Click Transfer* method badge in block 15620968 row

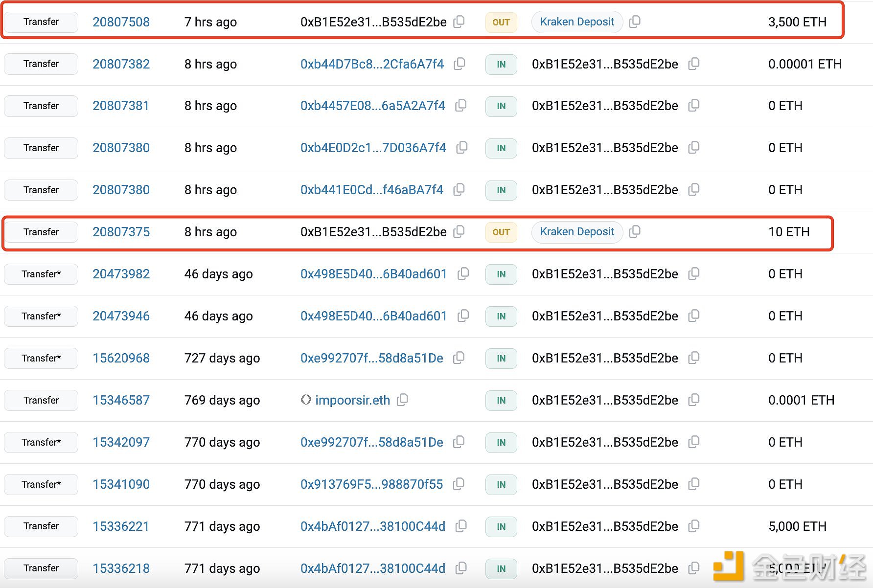pos(41,358)
